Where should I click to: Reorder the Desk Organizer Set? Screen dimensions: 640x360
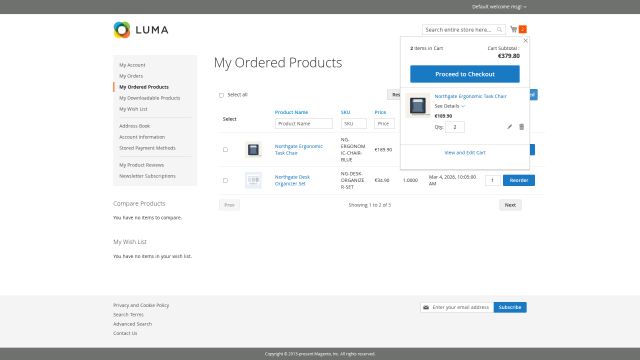click(x=519, y=180)
